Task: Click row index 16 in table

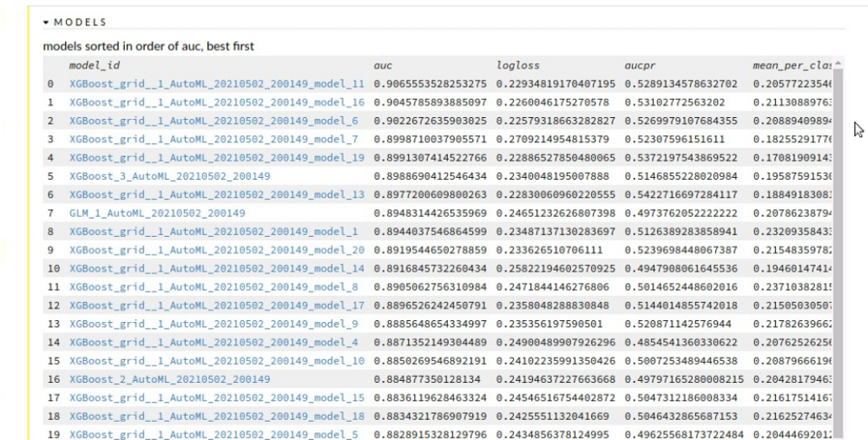Action: click(x=53, y=379)
